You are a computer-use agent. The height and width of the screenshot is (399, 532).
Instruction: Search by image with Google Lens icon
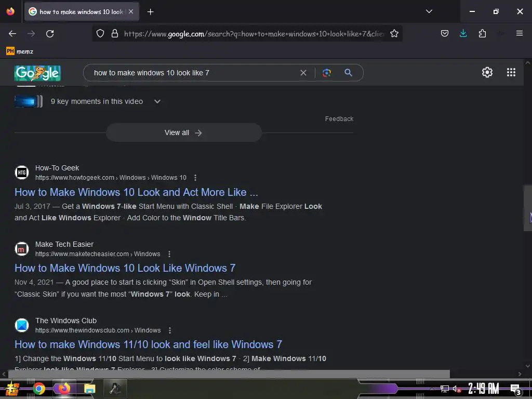[x=326, y=73]
